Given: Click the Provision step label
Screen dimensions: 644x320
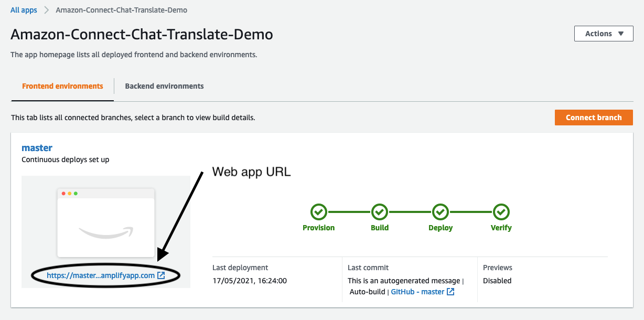Looking at the screenshot, I should pyautogui.click(x=318, y=228).
